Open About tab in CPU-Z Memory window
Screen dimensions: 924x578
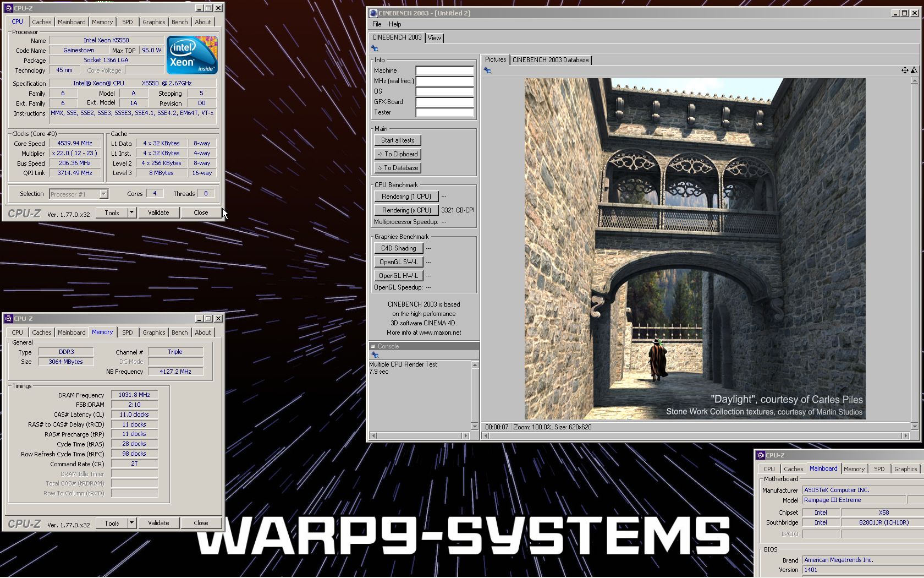tap(202, 332)
